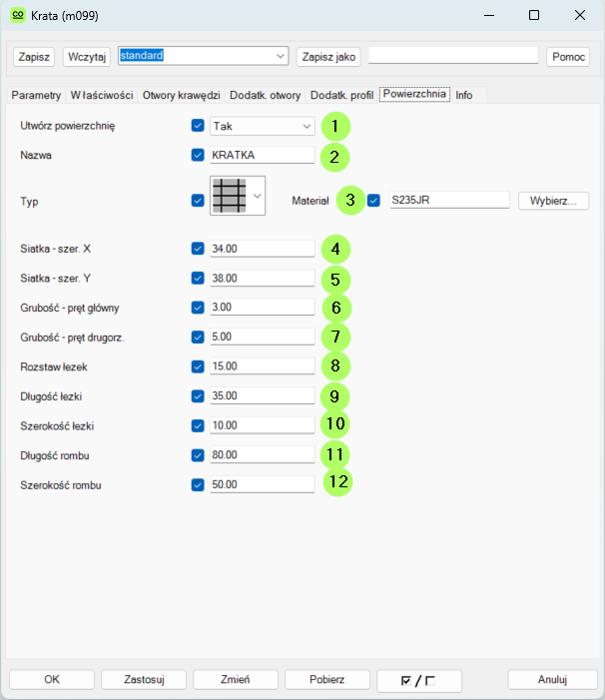
Task: Go to the Dodatk. profil tab
Action: click(341, 96)
